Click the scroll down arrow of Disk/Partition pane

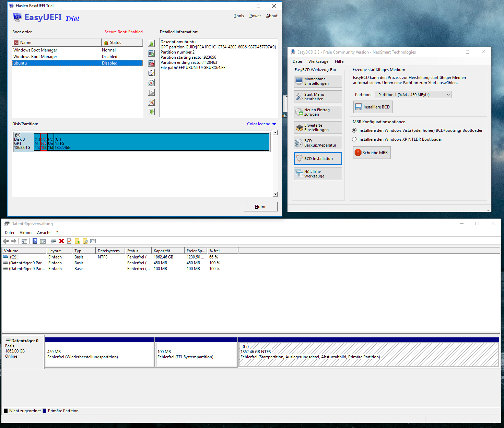point(275,194)
